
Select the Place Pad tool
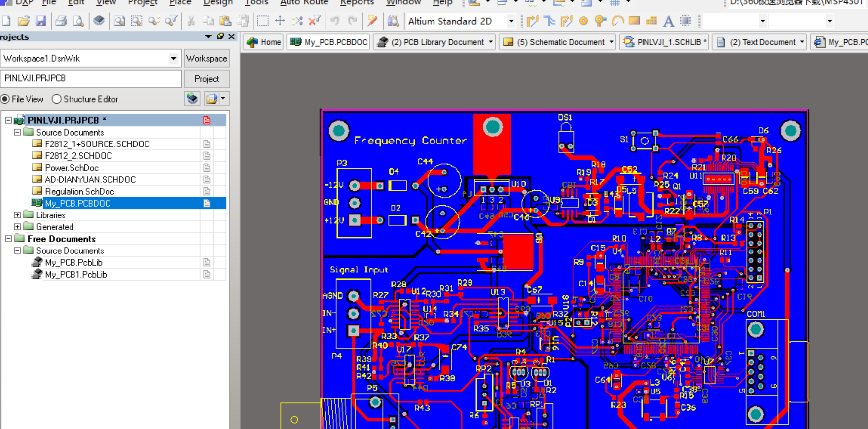[583, 21]
